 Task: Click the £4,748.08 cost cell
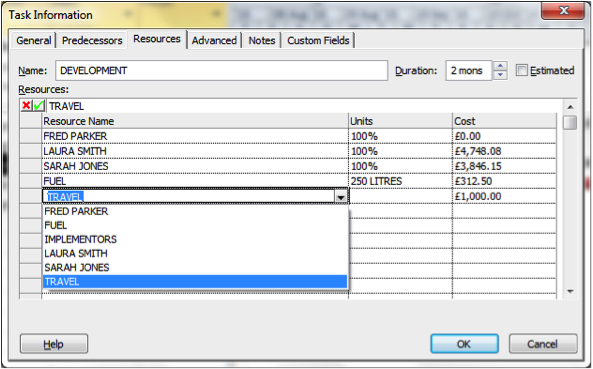[x=505, y=151]
